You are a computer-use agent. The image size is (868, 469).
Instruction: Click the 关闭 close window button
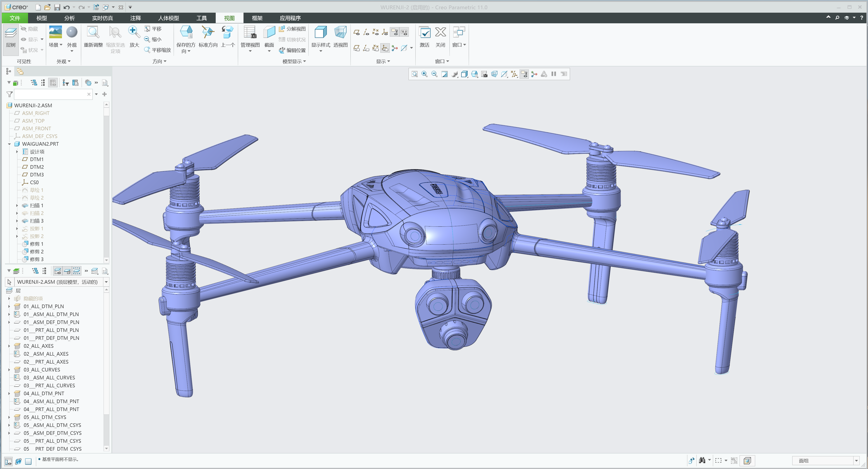click(440, 37)
